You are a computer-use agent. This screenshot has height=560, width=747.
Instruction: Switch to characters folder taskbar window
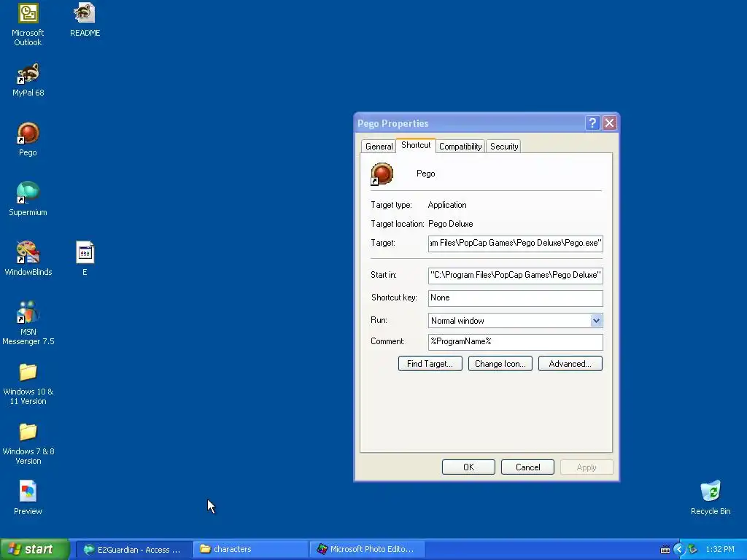coord(251,550)
